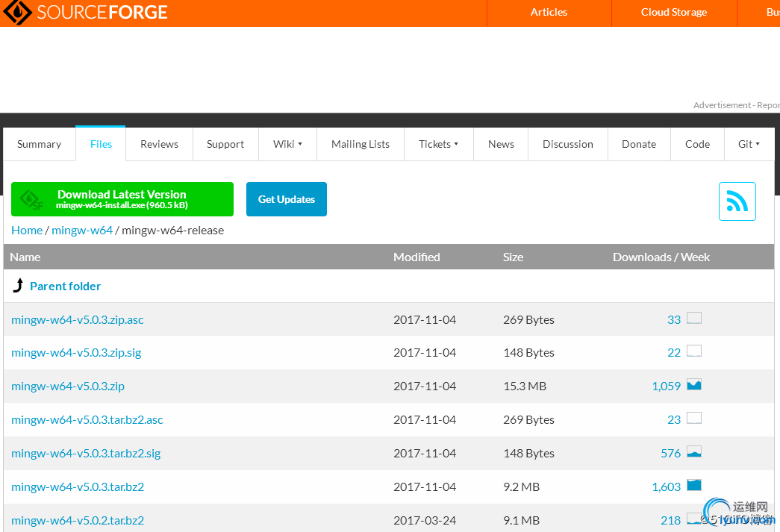The height and width of the screenshot is (532, 780).
Task: Click the Downloads / Week column header
Action: tap(661, 257)
